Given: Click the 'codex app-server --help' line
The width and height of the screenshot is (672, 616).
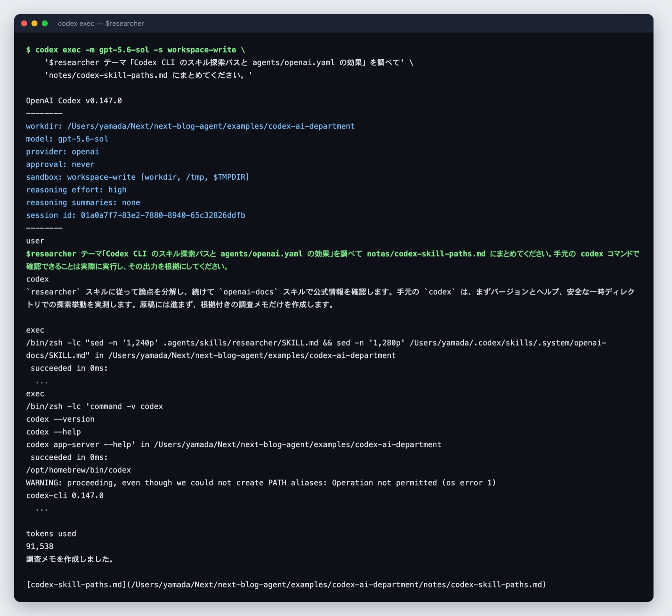Looking at the screenshot, I should [x=234, y=445].
